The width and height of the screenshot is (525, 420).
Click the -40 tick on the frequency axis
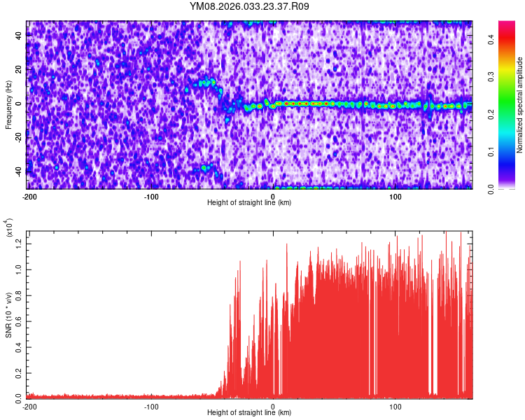[x=19, y=171]
